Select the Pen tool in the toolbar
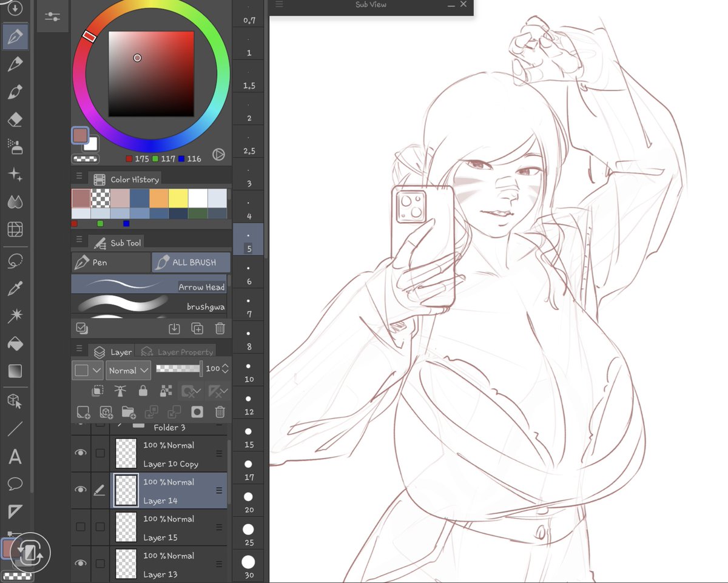The width and height of the screenshot is (728, 583). click(15, 36)
